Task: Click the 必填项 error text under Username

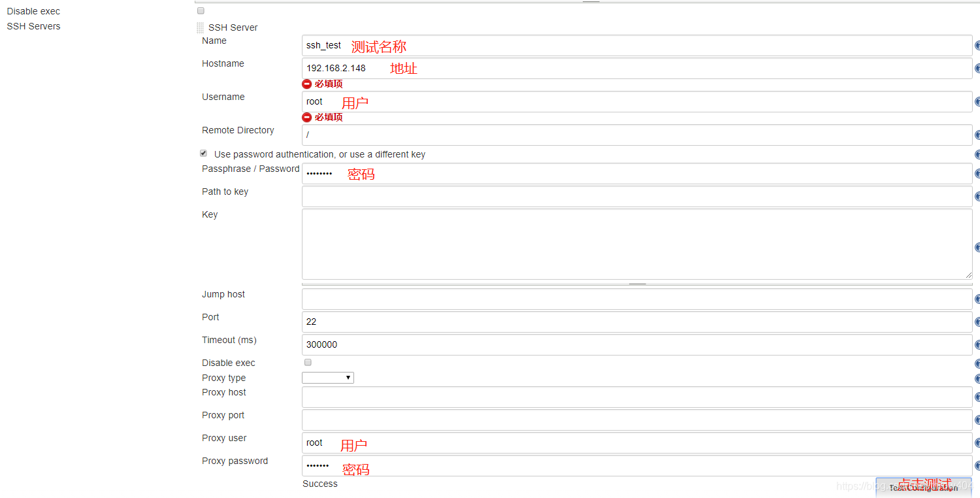Action: (329, 117)
